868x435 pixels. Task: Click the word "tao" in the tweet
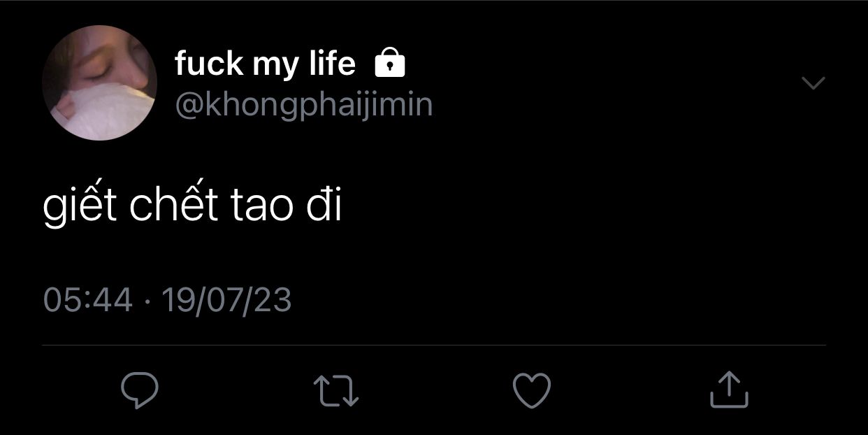(x=263, y=208)
